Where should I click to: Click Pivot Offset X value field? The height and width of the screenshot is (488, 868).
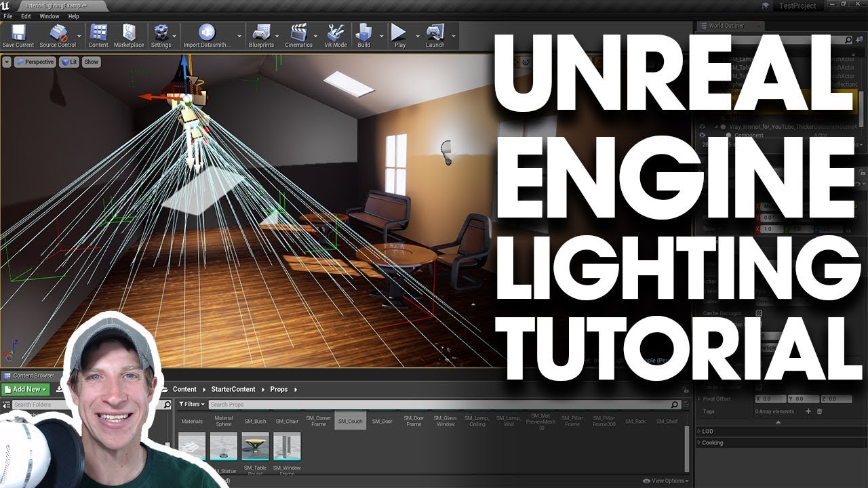pos(770,399)
